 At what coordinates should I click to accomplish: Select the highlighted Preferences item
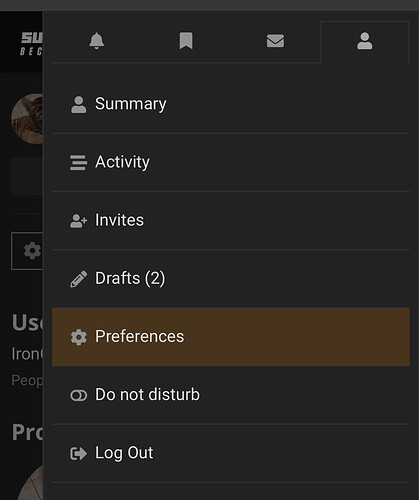(x=231, y=337)
